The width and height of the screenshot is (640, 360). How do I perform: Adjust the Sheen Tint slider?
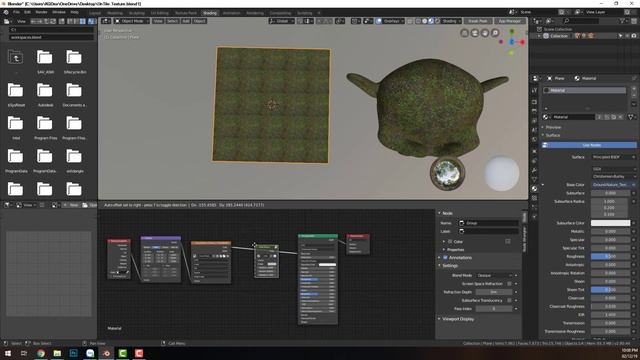(x=611, y=290)
